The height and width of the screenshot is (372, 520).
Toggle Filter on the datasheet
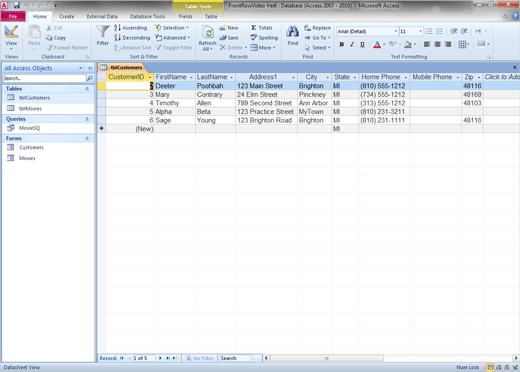click(174, 48)
